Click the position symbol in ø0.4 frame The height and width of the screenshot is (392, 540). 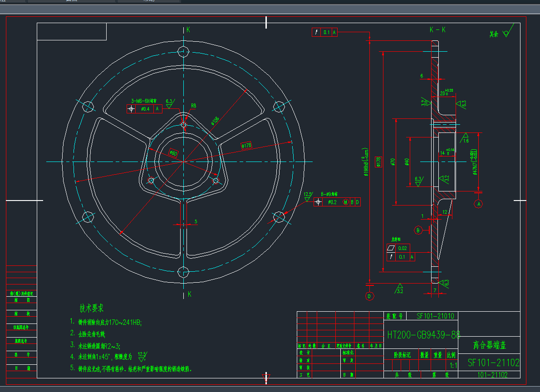[x=132, y=109]
